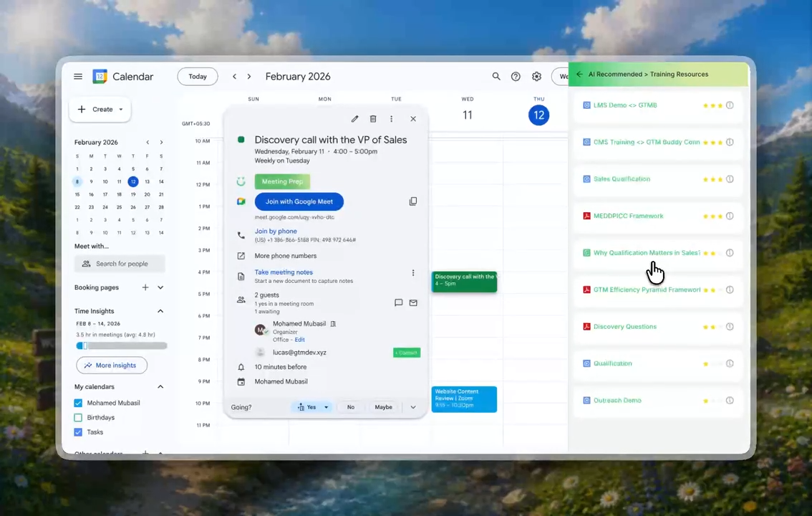The width and height of the screenshot is (812, 516).
Task: Email guests envelope icon
Action: [x=413, y=302]
